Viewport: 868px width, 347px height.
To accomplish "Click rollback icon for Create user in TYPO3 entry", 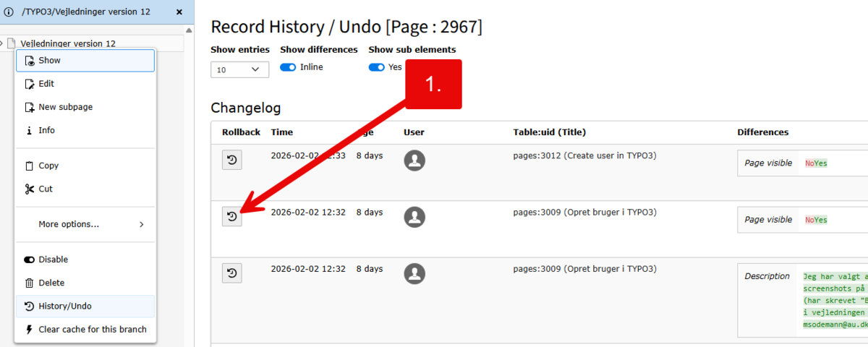I will 231,160.
